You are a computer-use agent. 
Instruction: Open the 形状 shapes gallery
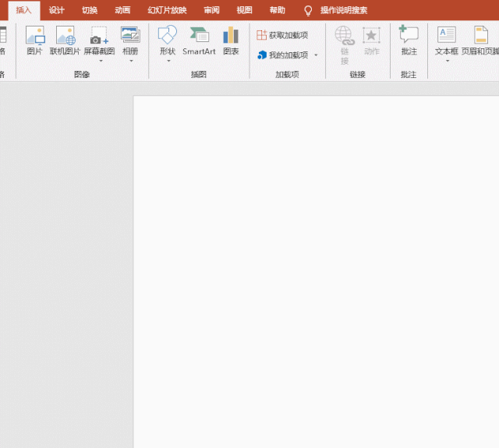click(x=168, y=40)
